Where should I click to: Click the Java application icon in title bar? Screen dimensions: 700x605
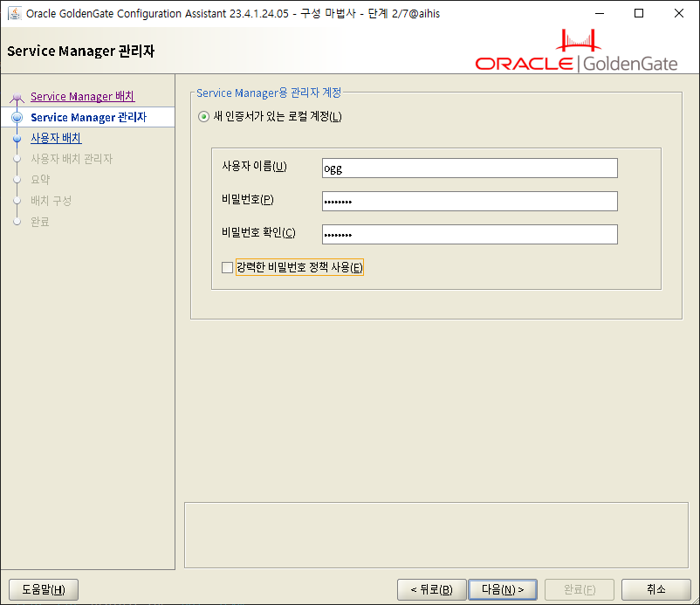(15, 13)
